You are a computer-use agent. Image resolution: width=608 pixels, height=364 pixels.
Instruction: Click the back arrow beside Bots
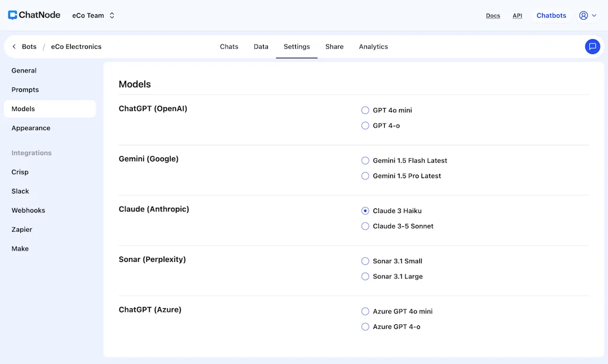point(13,46)
